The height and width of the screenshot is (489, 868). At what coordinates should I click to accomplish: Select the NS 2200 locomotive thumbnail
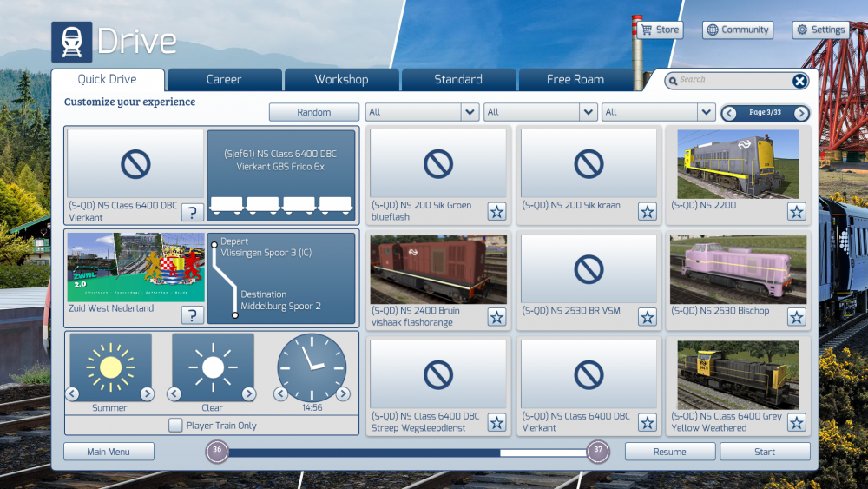click(738, 164)
